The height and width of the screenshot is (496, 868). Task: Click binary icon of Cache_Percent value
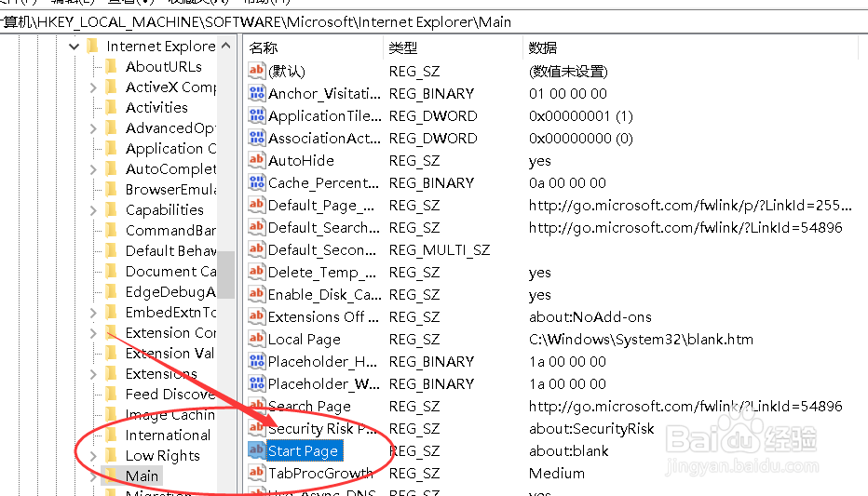(x=256, y=182)
